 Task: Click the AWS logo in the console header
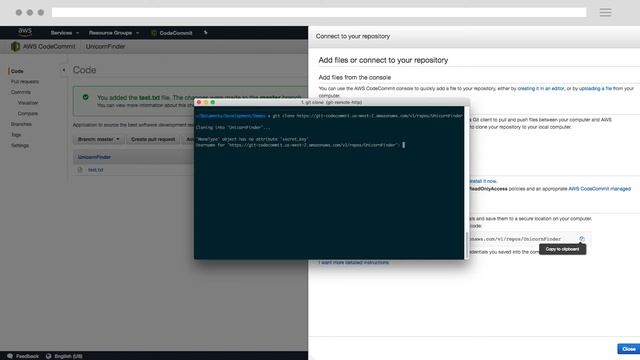tap(25, 32)
